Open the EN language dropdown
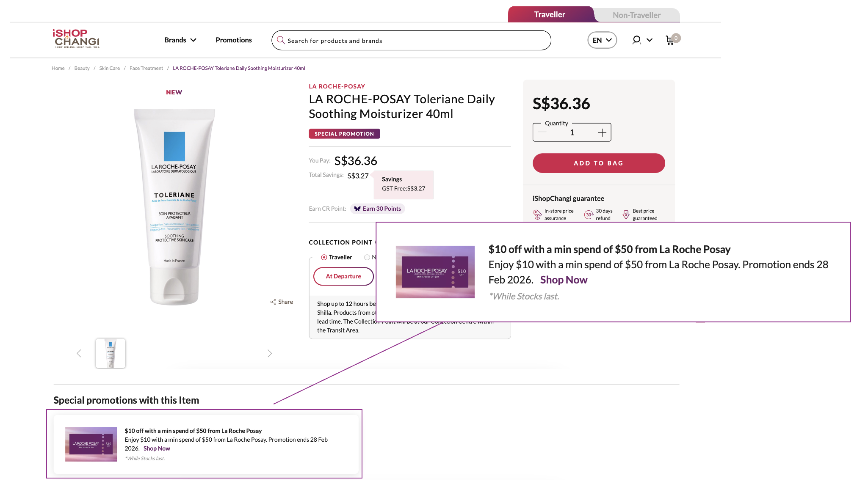Viewport: 868px width, 495px height. coord(602,40)
